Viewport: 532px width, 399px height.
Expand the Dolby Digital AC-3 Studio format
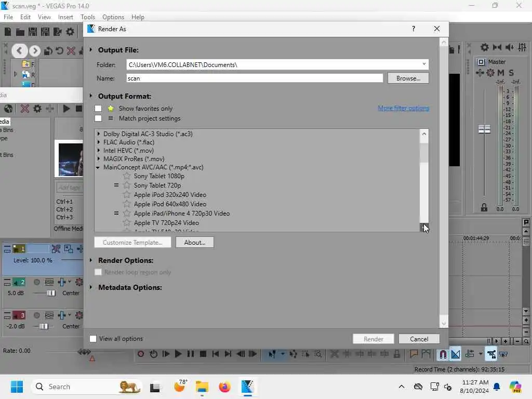pyautogui.click(x=98, y=134)
